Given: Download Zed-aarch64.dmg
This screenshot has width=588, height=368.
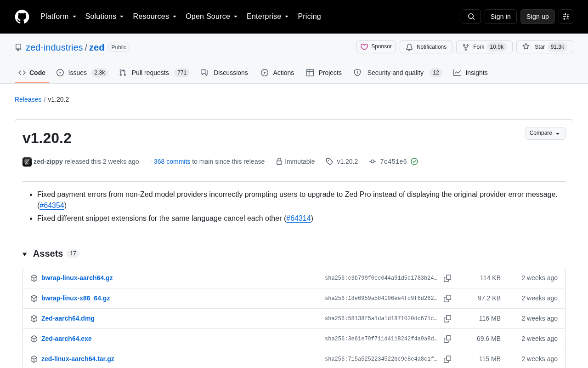Looking at the screenshot, I should pos(68,318).
